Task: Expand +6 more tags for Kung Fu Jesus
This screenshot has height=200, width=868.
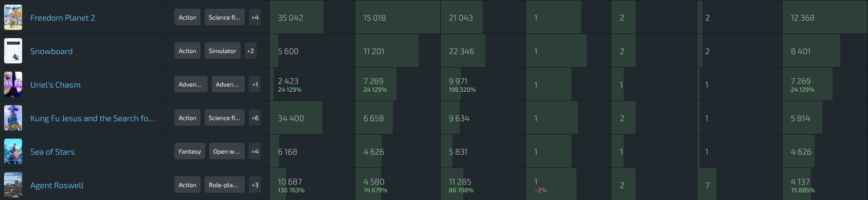Action: pos(255,118)
